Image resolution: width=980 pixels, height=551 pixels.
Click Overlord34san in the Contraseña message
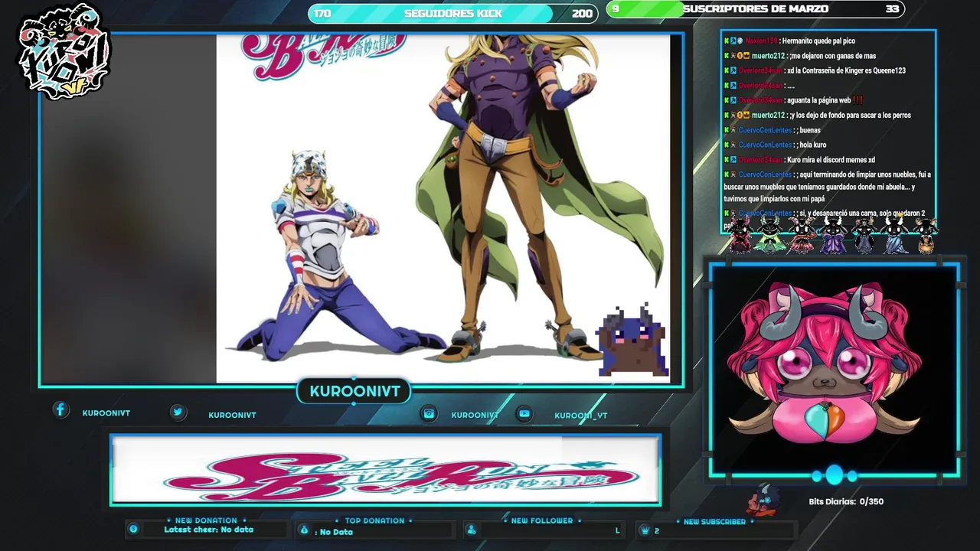pos(761,70)
